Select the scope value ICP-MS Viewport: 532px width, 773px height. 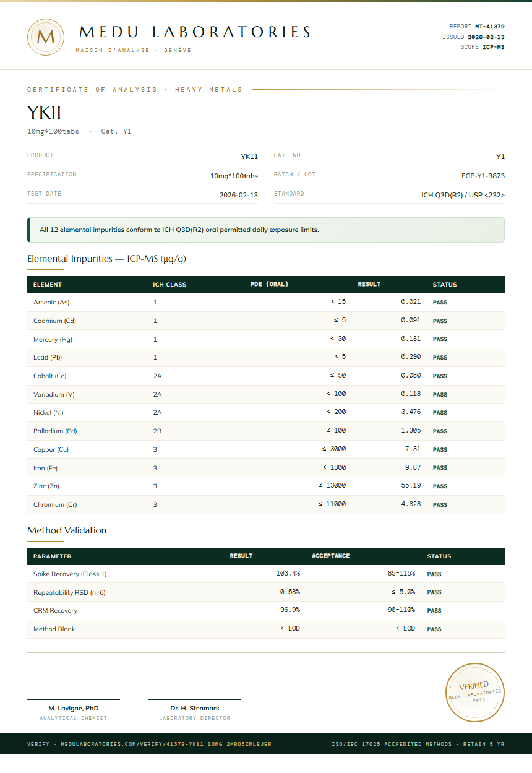coord(494,47)
